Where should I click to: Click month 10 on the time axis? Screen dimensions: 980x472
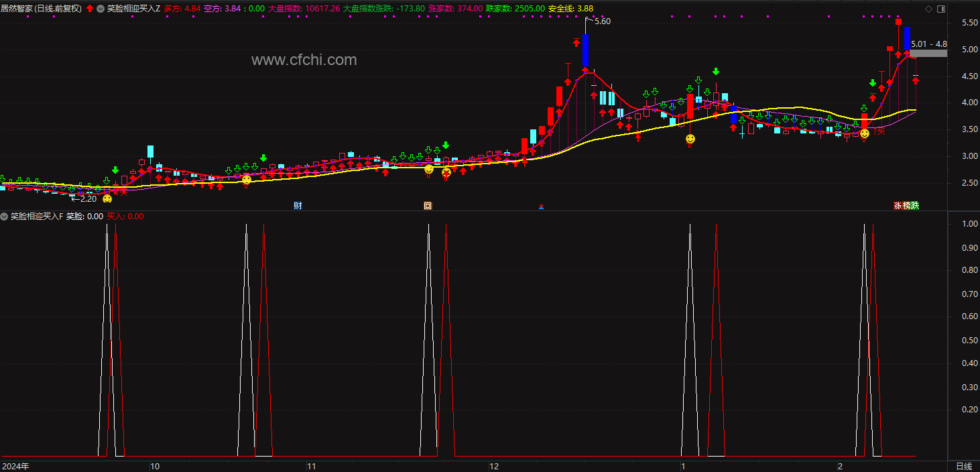pyautogui.click(x=155, y=466)
